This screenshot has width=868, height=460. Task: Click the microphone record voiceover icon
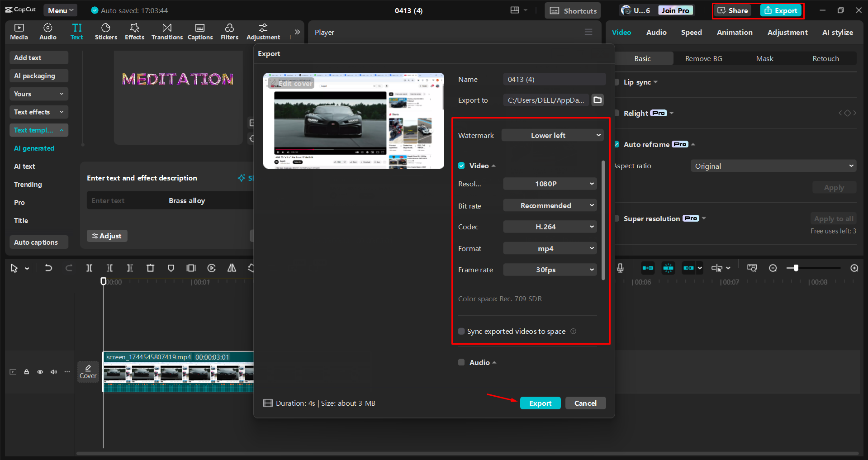tap(620, 268)
